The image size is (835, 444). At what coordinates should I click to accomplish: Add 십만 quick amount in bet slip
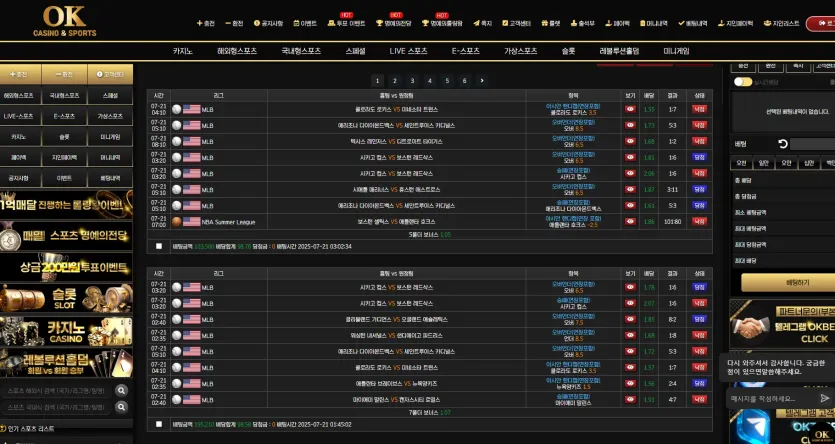pos(809,163)
